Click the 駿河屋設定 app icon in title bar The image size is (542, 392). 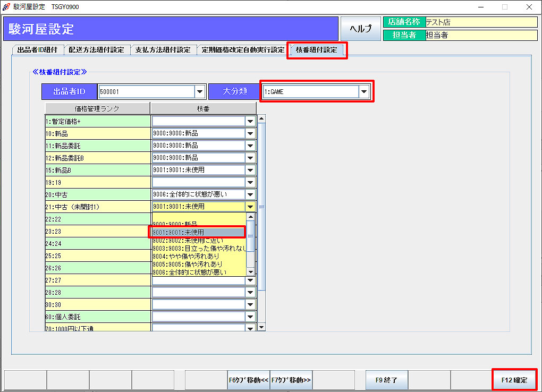click(x=6, y=7)
